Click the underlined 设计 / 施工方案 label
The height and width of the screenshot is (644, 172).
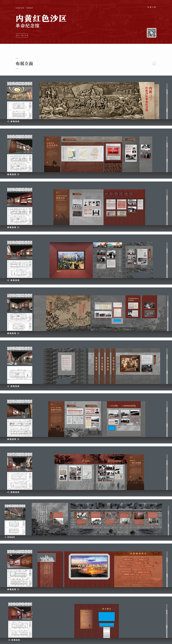[22, 35]
